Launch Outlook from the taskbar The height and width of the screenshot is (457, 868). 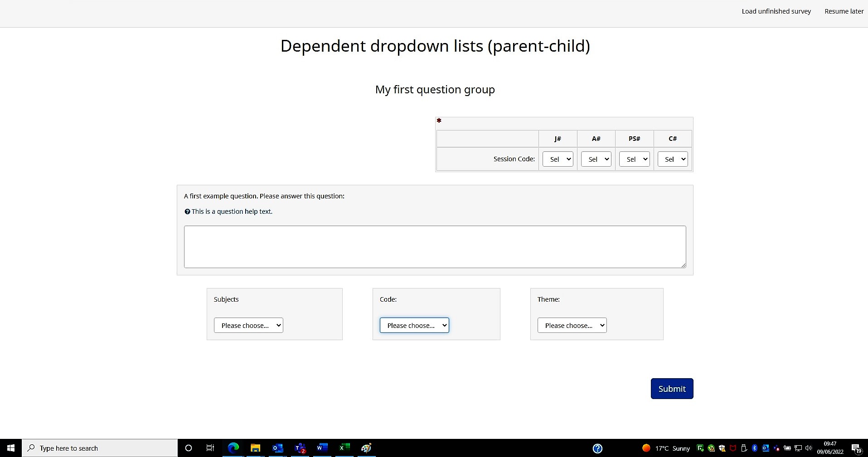pyautogui.click(x=277, y=448)
